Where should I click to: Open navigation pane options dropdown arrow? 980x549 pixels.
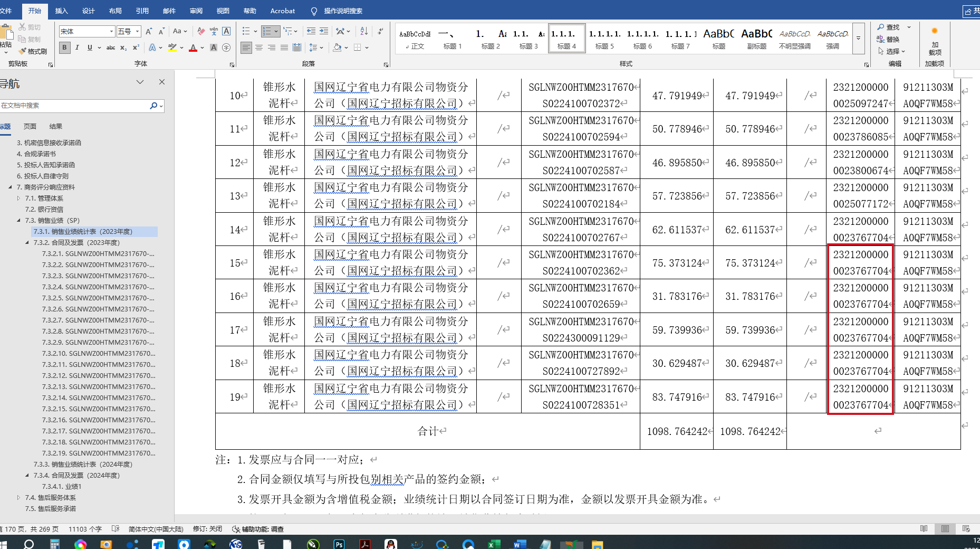pos(140,82)
